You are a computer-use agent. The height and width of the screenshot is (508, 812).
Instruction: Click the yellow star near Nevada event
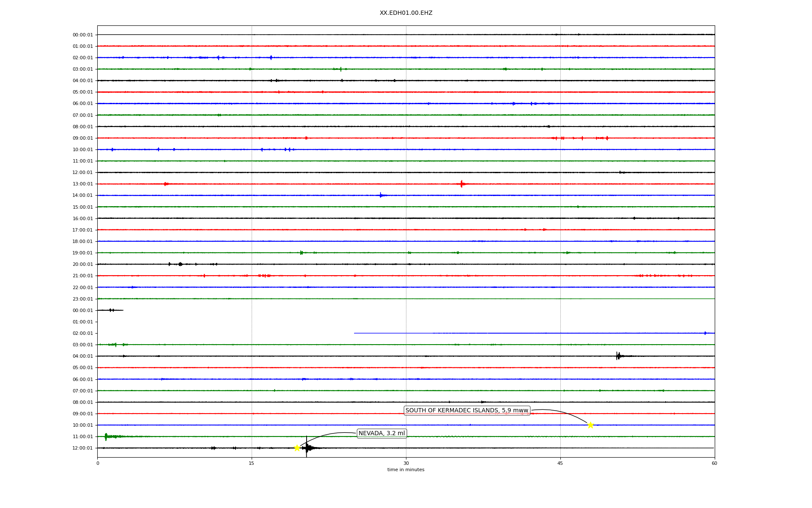pyautogui.click(x=297, y=448)
